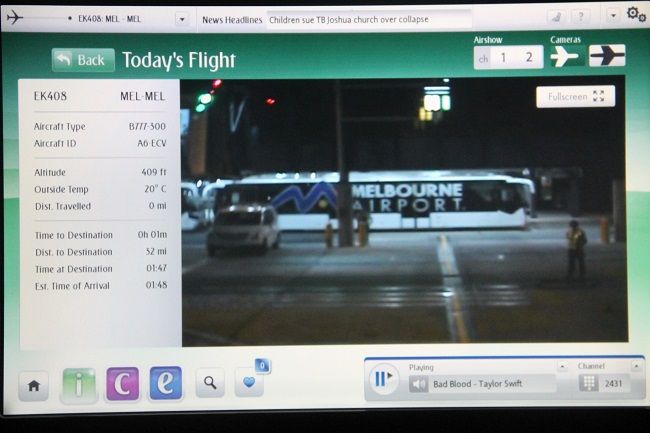Click the faded icon left of help

[556, 17]
